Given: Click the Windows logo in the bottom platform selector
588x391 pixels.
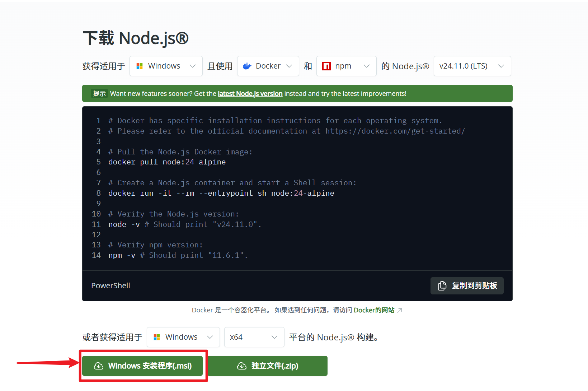Looking at the screenshot, I should click(157, 337).
